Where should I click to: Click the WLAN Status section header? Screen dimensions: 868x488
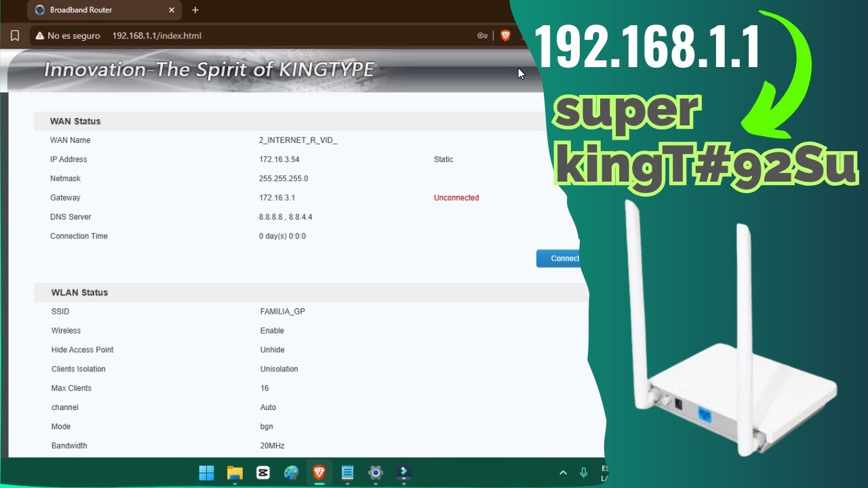coord(79,293)
